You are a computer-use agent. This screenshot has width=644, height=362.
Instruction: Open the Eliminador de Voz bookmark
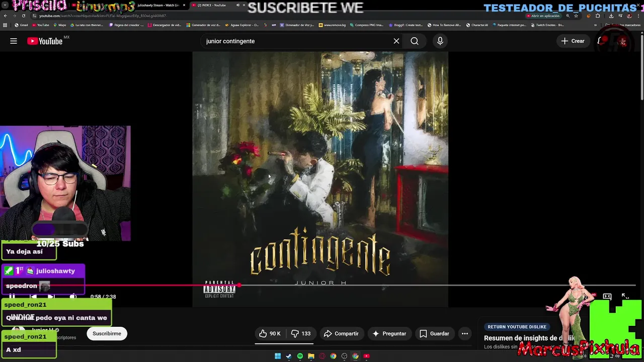(x=297, y=25)
